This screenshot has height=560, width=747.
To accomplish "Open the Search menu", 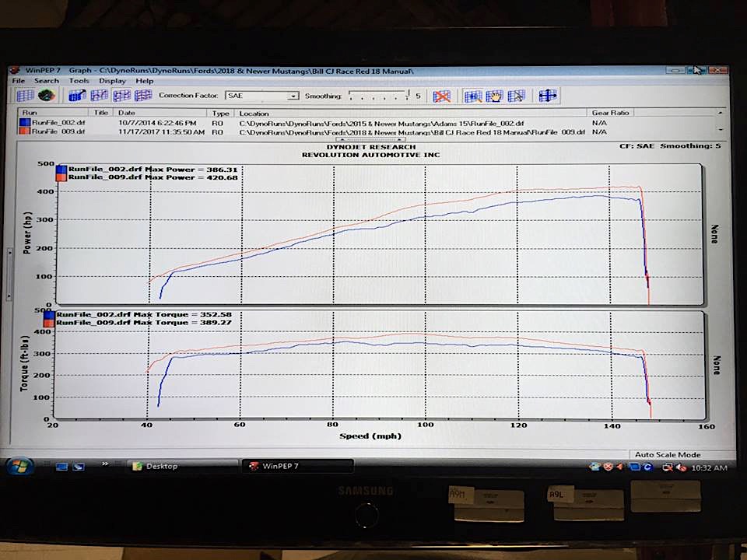I will click(x=46, y=80).
